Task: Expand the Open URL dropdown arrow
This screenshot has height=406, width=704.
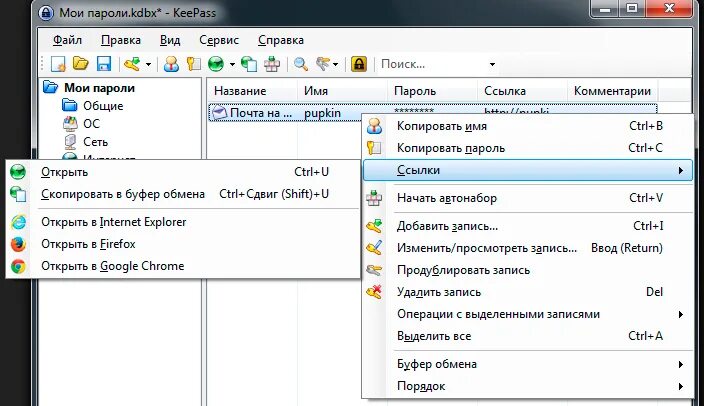Action: tap(232, 64)
